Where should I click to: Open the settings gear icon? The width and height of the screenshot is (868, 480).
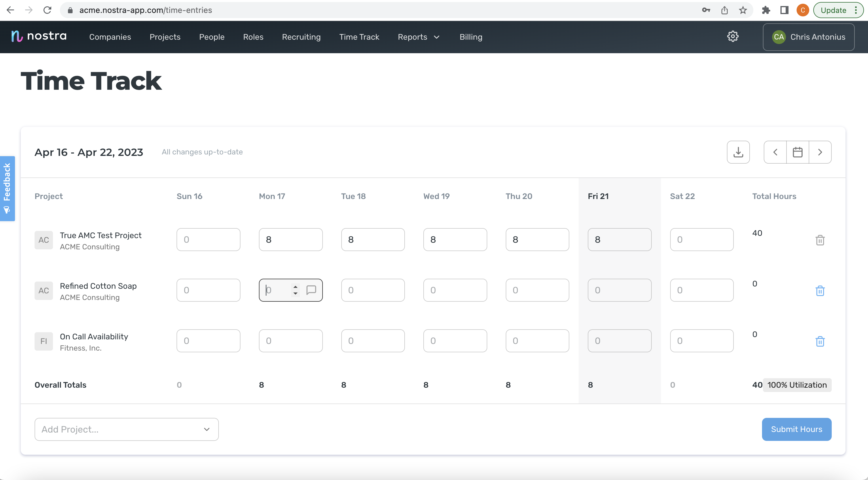click(733, 36)
